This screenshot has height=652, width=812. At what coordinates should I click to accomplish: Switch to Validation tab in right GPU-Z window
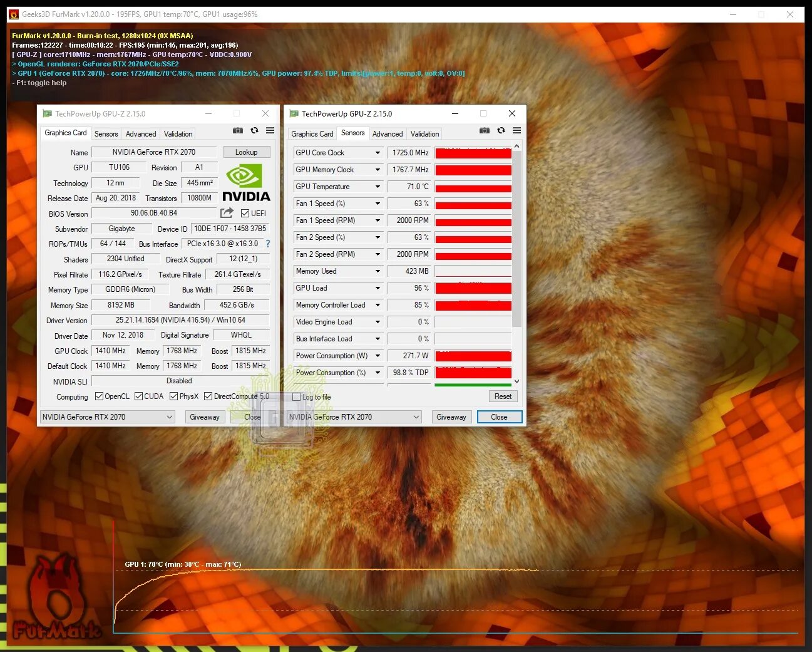point(425,134)
